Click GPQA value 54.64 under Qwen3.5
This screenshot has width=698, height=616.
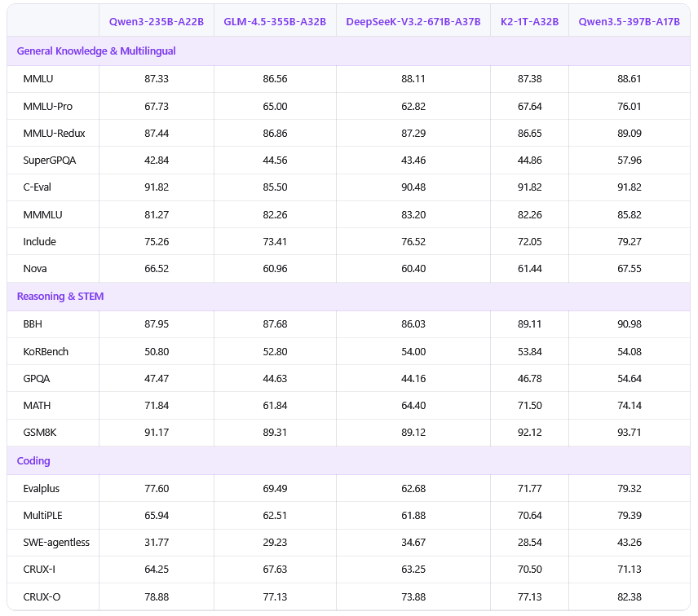(629, 379)
